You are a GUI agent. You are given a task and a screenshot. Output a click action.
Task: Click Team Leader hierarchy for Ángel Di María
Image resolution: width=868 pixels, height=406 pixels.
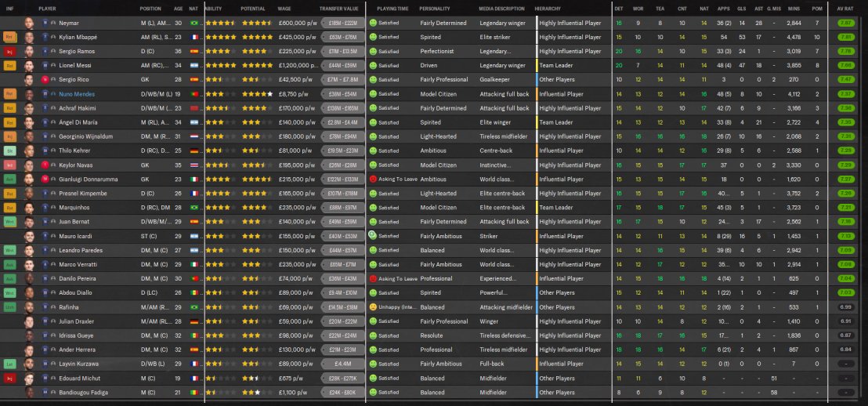point(555,122)
